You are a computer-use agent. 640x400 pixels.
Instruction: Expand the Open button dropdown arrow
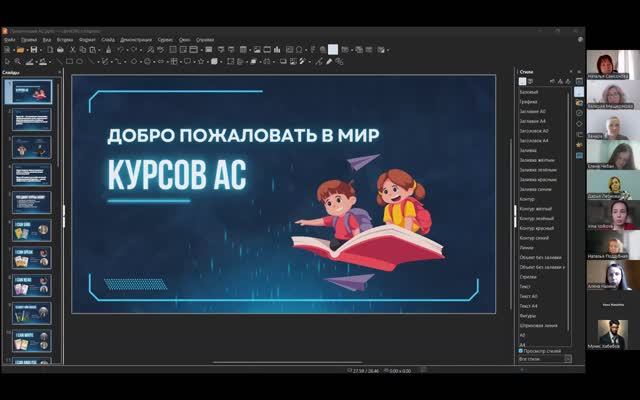pyautogui.click(x=27, y=50)
